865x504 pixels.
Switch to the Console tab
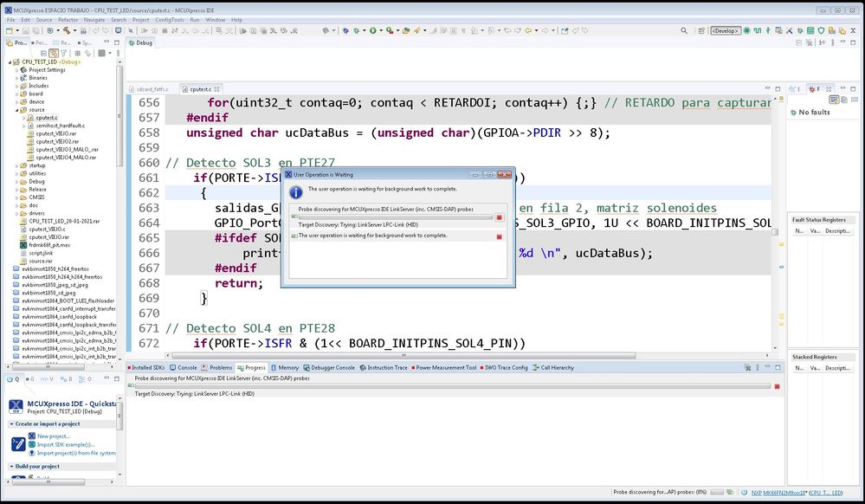click(184, 367)
